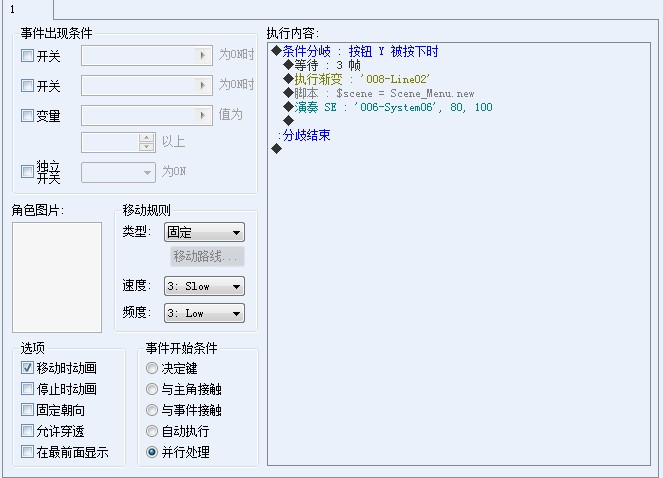
Task: Open the 独立开关 dropdown list
Action: (x=118, y=173)
